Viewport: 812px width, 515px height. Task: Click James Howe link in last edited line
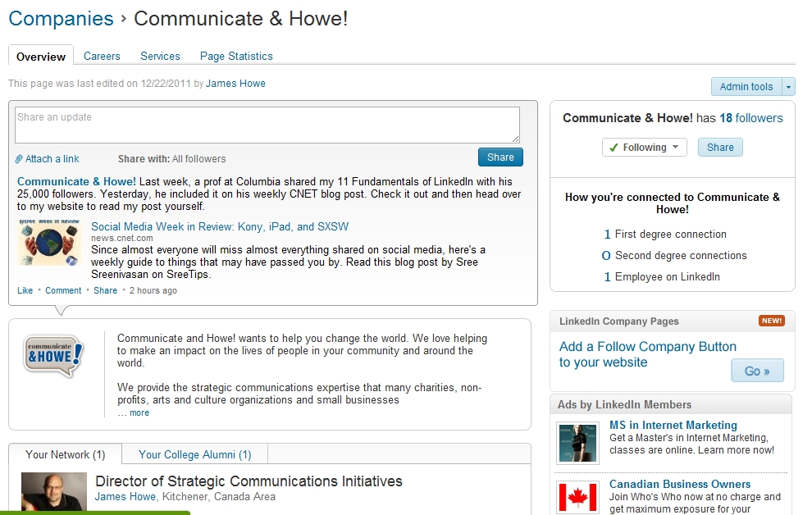[x=235, y=84]
